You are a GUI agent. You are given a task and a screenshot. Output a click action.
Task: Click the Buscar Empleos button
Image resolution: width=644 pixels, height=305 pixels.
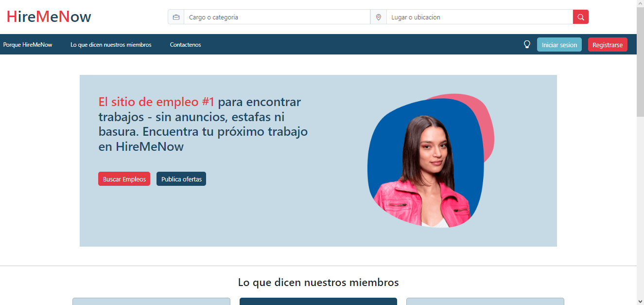tap(124, 179)
